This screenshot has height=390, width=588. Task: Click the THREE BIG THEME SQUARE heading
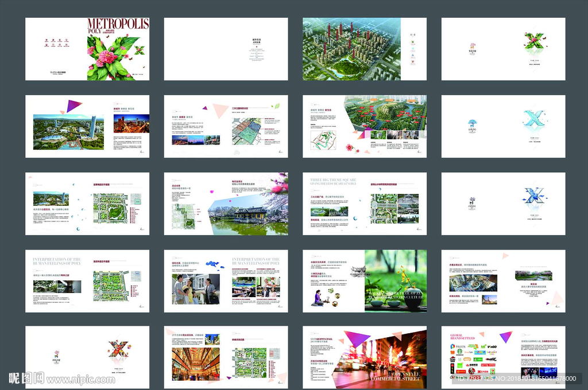click(333, 181)
